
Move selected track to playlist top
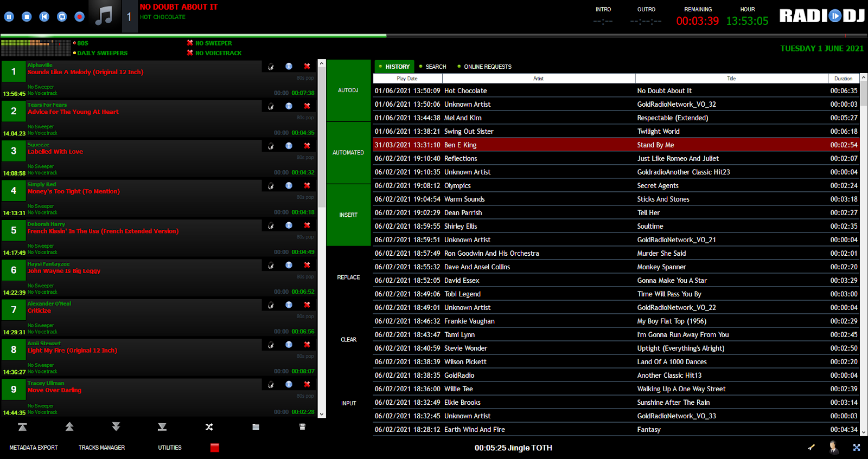pyautogui.click(x=22, y=427)
